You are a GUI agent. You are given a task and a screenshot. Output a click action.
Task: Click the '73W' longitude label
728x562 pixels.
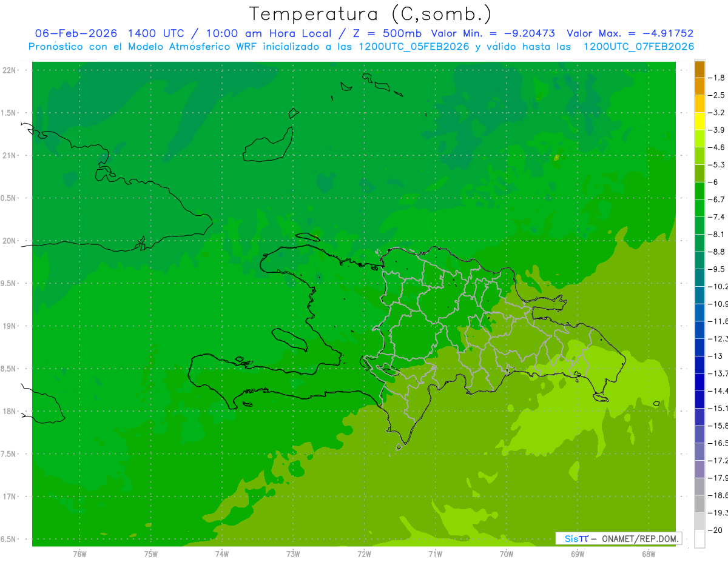[293, 554]
